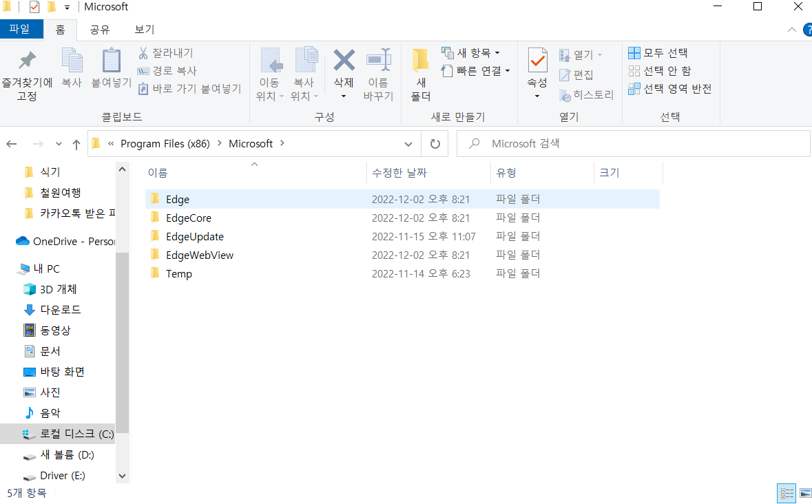Click Paste shortcut (바로 가기 붙여넣기)

[189, 89]
